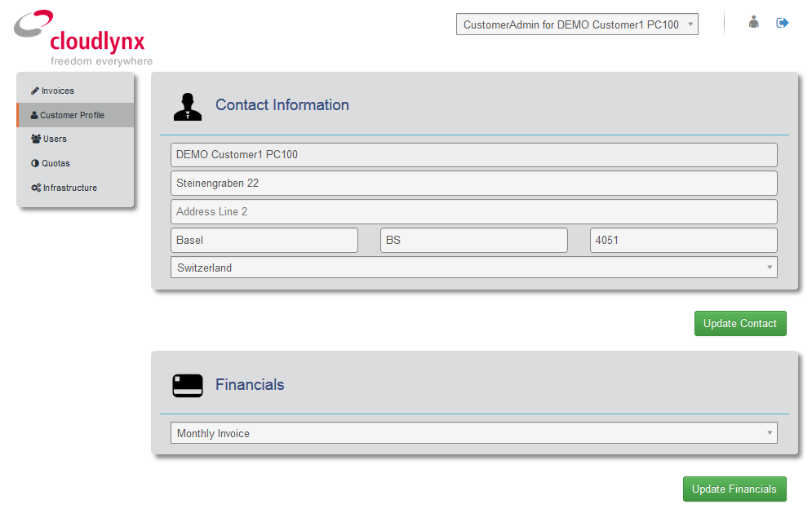
Task: Open the user profile person icon
Action: [754, 22]
